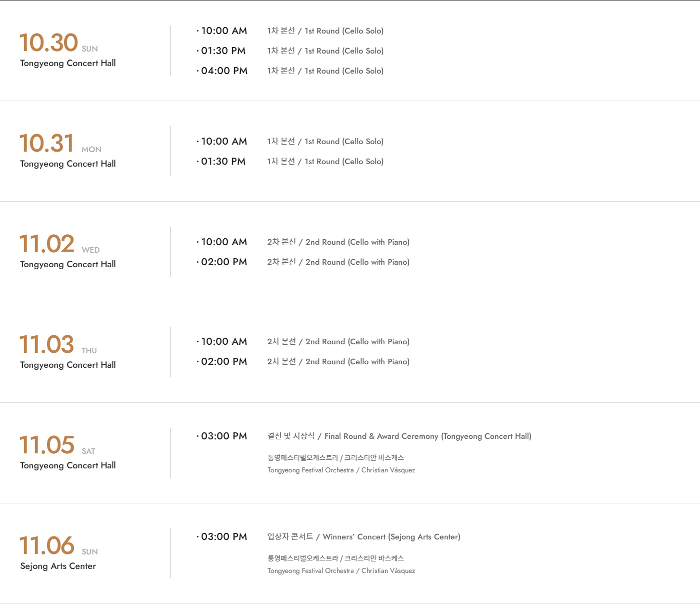Select the 01:30 PM slot on 10.31
The width and height of the screenshot is (700, 604).
221,162
